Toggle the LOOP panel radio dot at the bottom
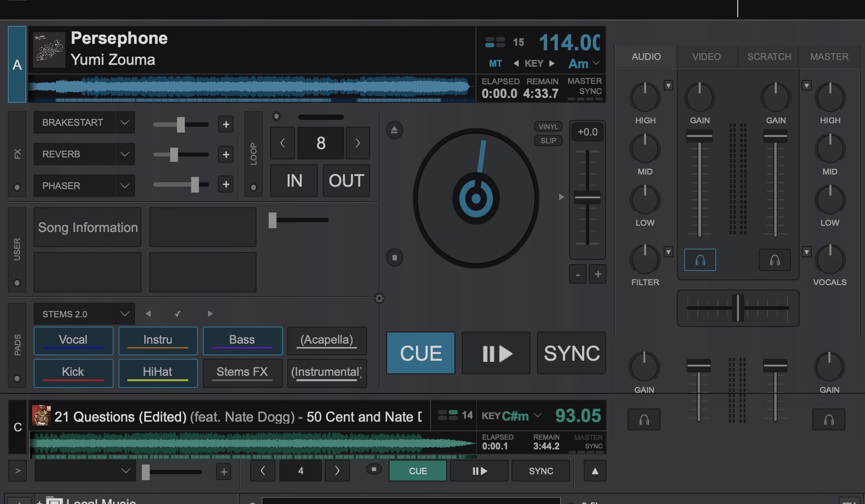865x504 pixels. pos(253,187)
